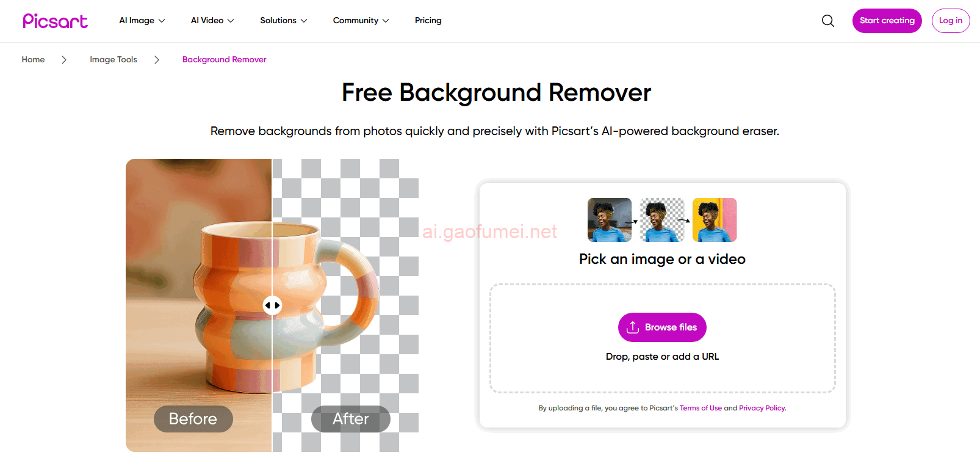
Task: Navigate to Image Tools breadcrumb
Action: [x=113, y=60]
